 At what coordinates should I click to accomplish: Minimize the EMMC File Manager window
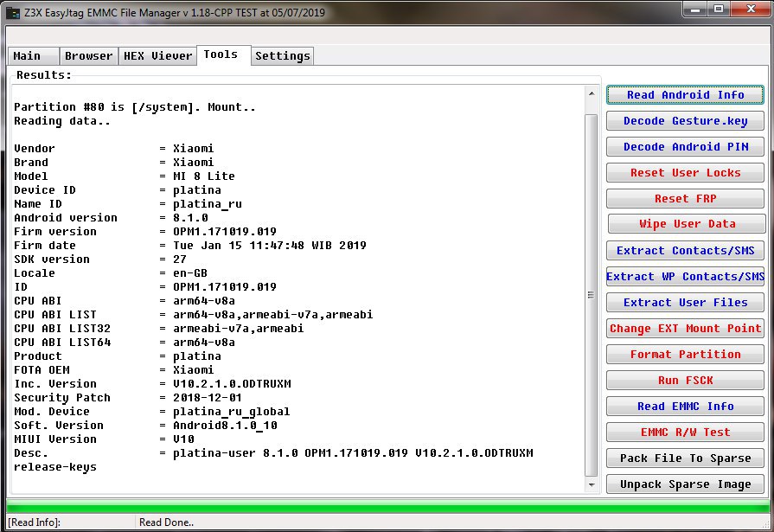(695, 10)
